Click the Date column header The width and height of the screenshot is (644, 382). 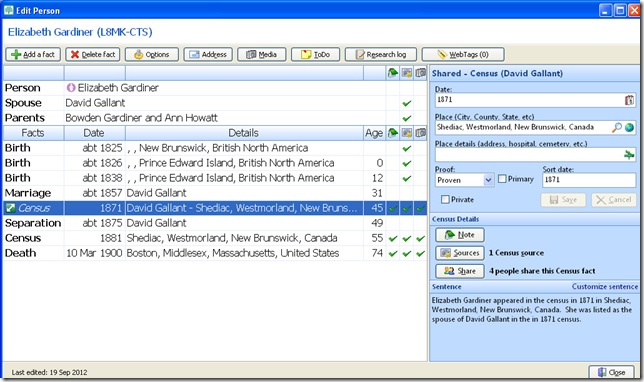(x=94, y=133)
